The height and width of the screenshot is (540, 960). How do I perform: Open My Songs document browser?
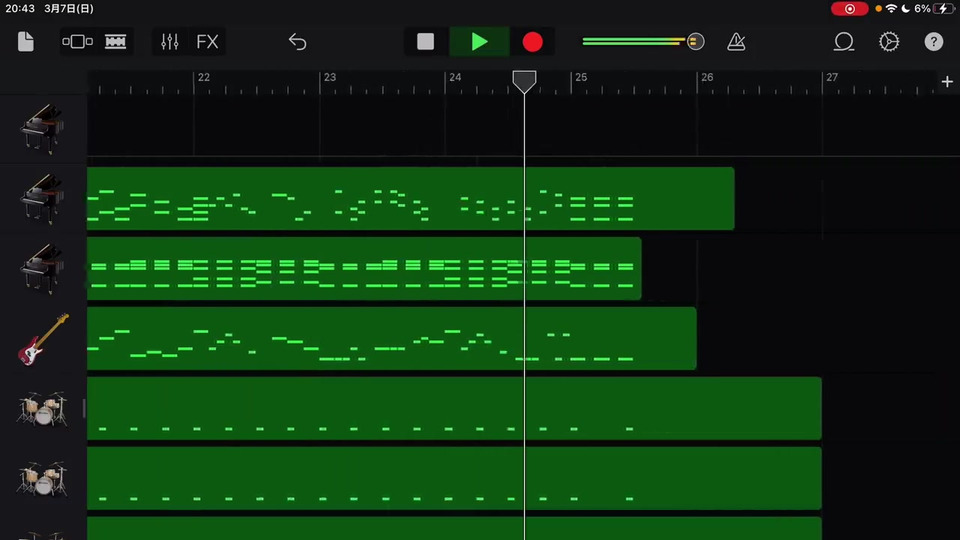[x=26, y=42]
